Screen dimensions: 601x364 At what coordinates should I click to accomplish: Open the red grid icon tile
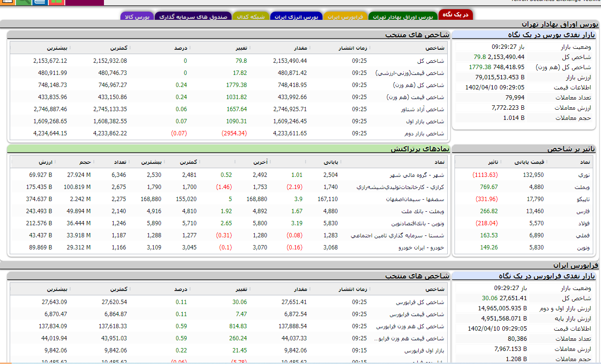tap(57, 2)
